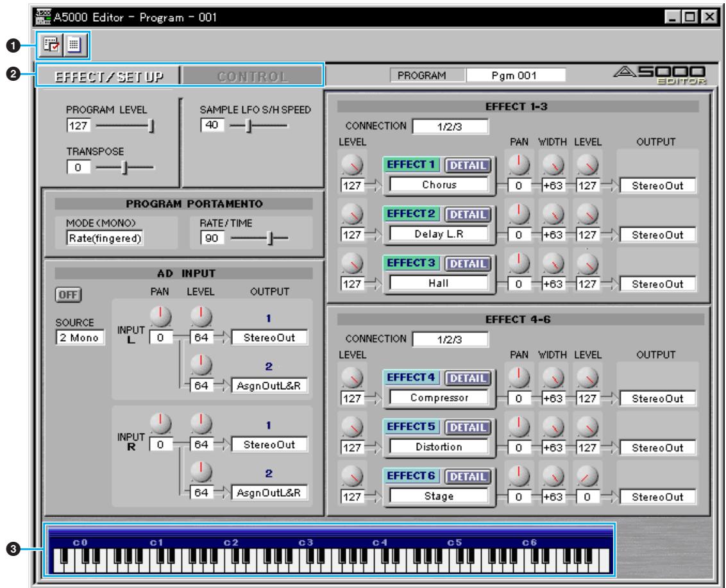Click the INPUT R output 2 LEVEL knob
The image size is (726, 588).
201,472
